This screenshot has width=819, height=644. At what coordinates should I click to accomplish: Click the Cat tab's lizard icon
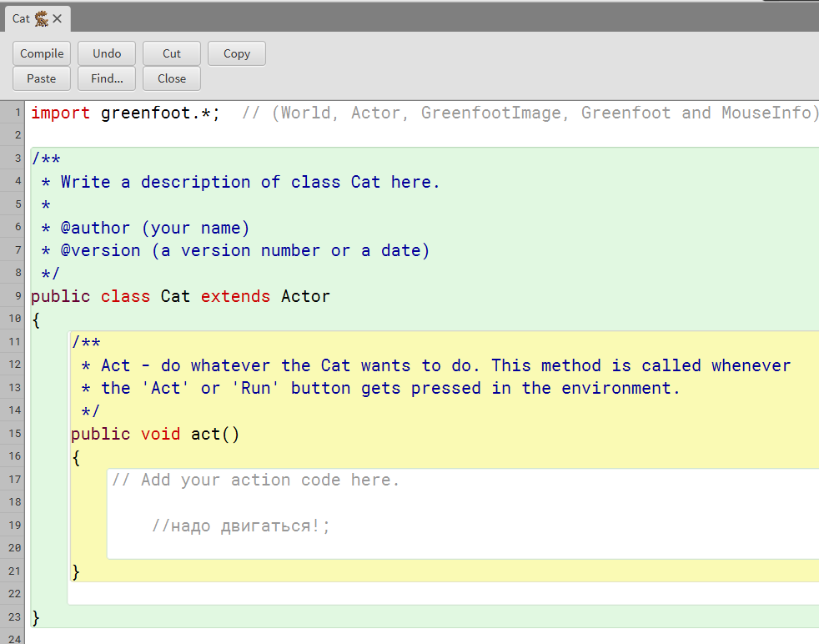[x=41, y=19]
